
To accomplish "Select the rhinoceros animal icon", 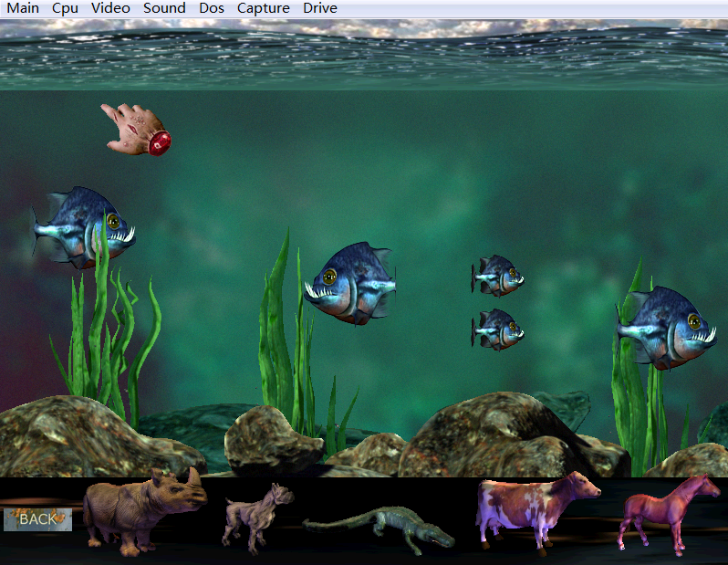I will coord(145,512).
